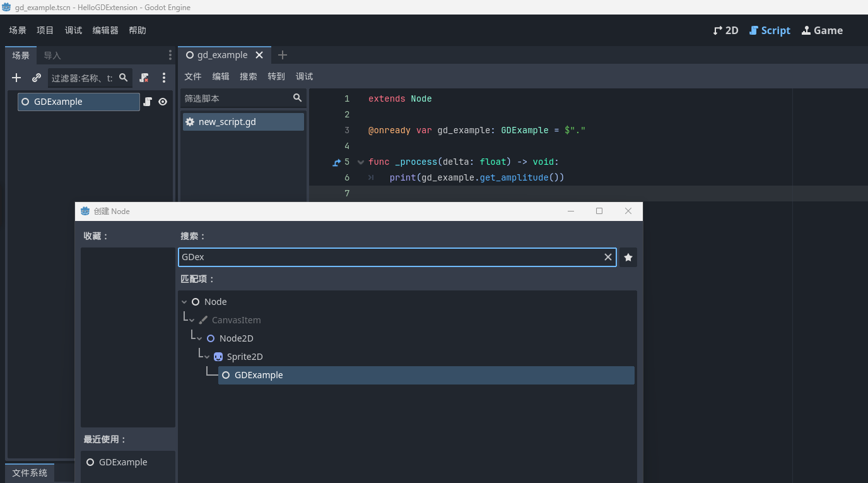Select the 场景 dock tab
Screen dimensions: 868x483
coord(21,56)
